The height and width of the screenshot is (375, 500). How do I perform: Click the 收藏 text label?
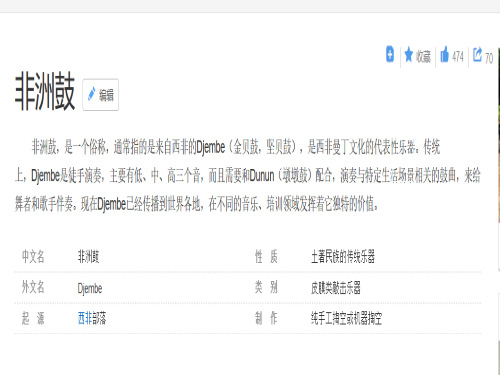[x=423, y=56]
